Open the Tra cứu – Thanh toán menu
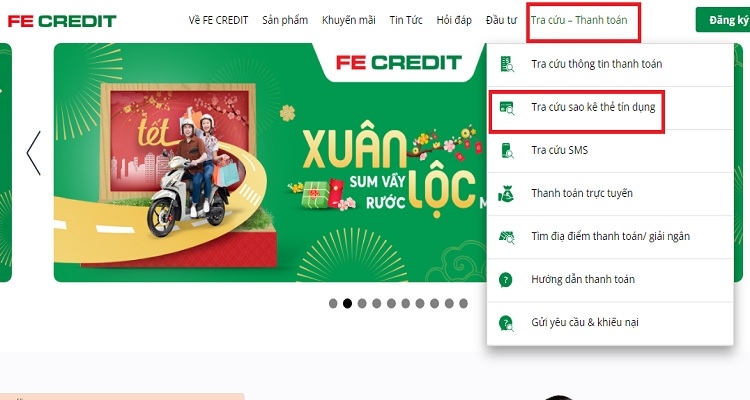 point(579,20)
